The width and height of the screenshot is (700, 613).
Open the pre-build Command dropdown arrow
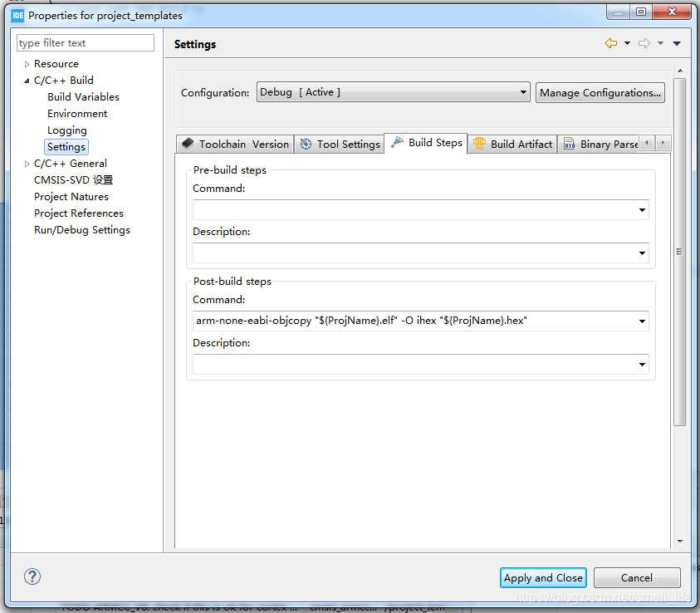point(642,210)
